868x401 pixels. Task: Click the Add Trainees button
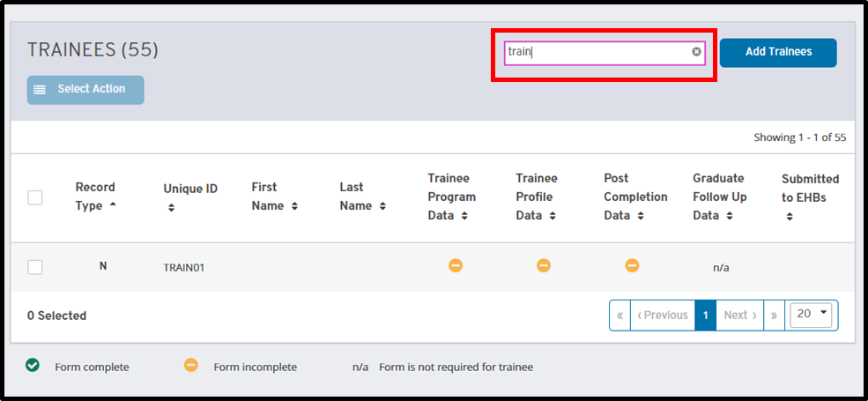point(778,52)
